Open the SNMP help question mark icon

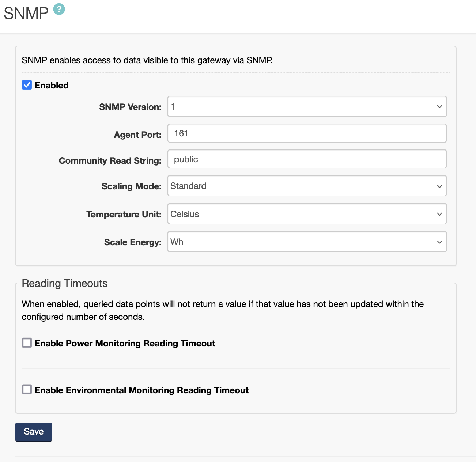[x=59, y=9]
